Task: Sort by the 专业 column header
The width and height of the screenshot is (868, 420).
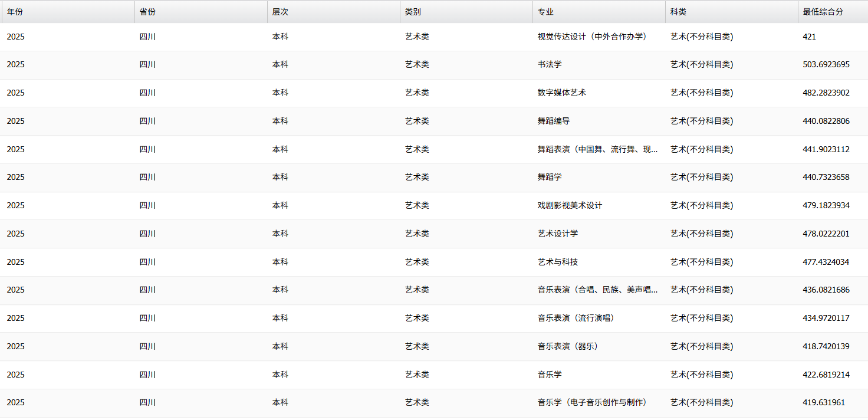Action: [x=599, y=12]
